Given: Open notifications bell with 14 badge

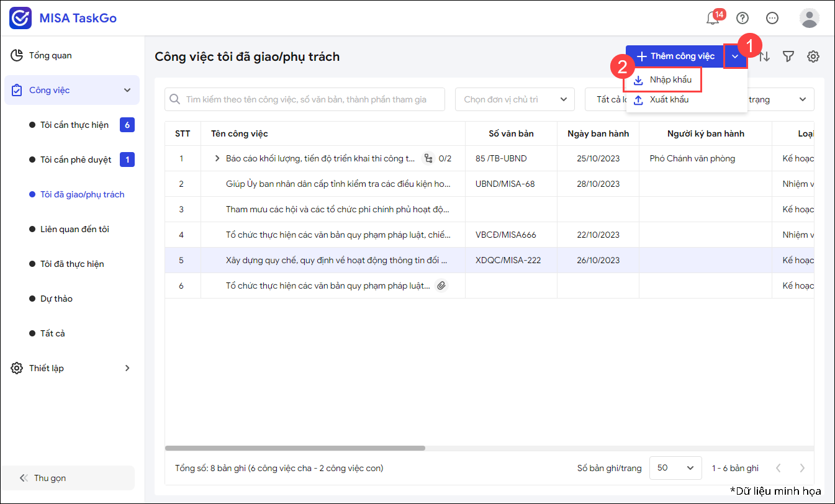Looking at the screenshot, I should [714, 17].
